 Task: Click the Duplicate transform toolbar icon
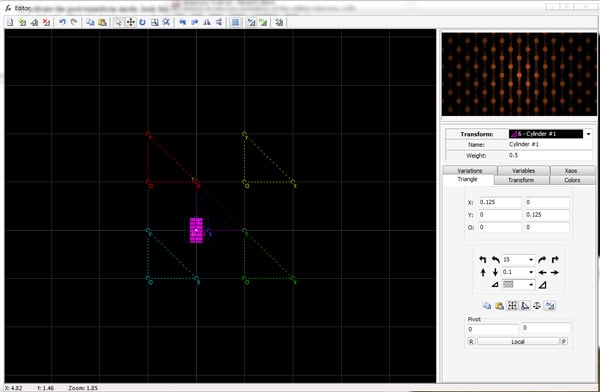coord(34,22)
